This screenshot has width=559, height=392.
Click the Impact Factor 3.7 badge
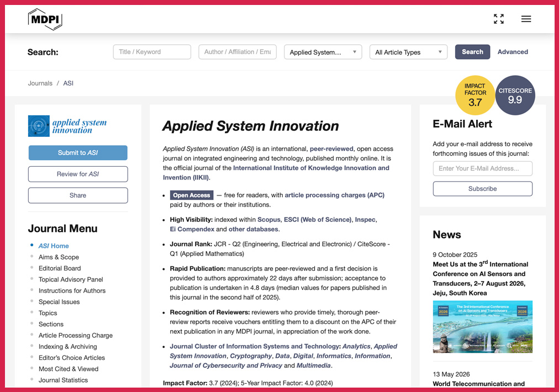pos(475,95)
